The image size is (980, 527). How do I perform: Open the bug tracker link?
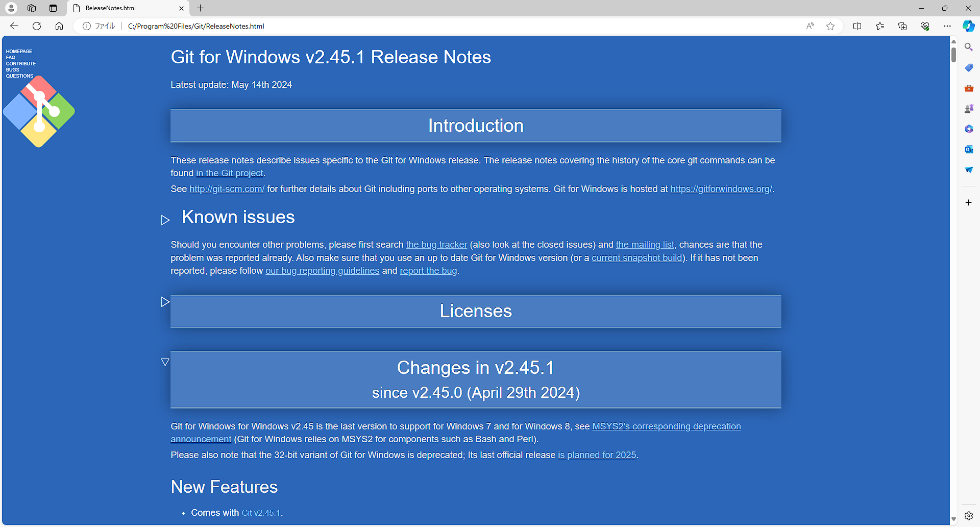point(436,245)
